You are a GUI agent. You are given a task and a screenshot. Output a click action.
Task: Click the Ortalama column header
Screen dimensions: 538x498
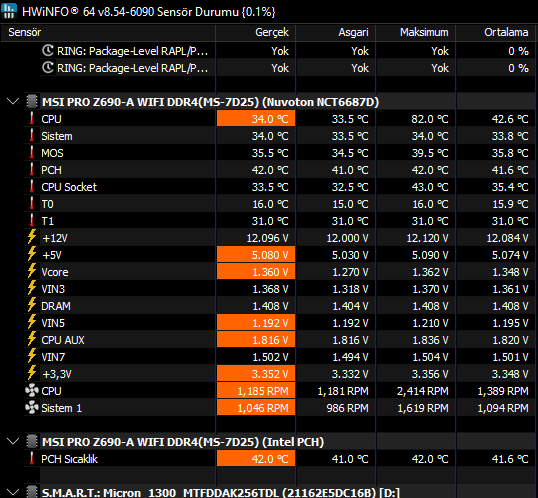496,32
